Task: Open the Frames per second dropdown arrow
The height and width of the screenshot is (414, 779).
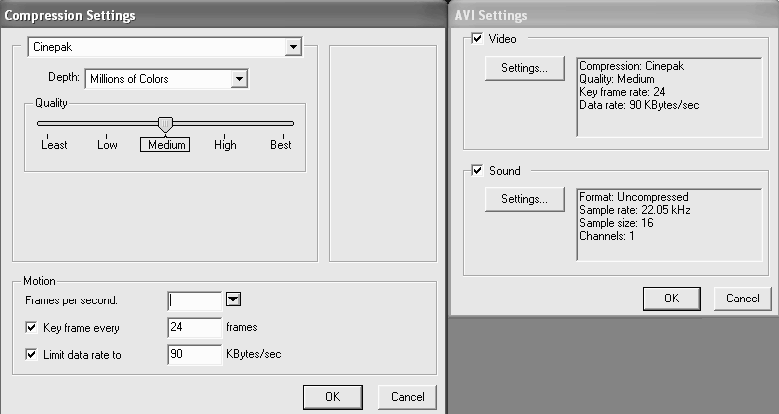Action: click(235, 299)
